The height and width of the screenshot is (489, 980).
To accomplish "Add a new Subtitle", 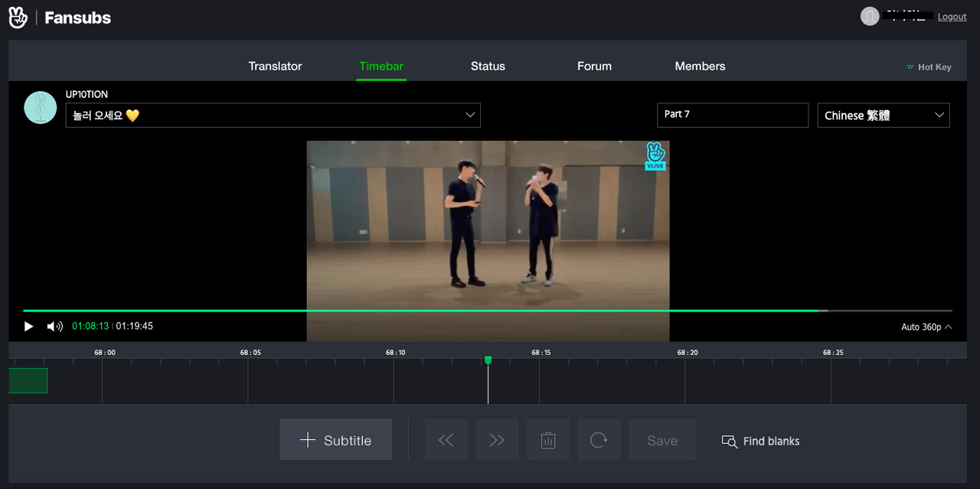I will pyautogui.click(x=335, y=440).
